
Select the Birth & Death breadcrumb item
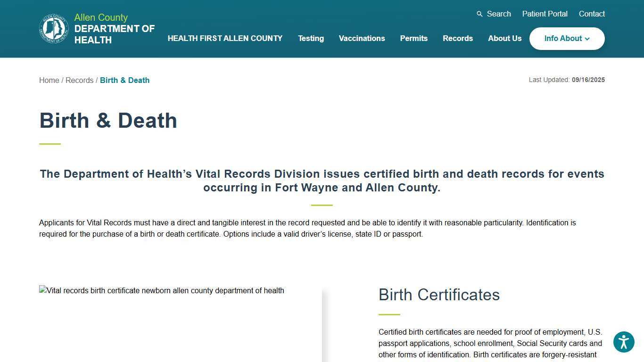pos(124,80)
